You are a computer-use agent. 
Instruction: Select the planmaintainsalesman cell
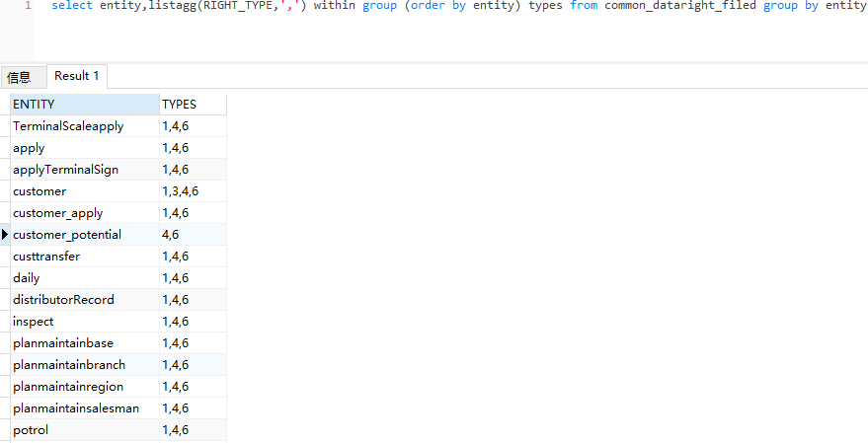(x=85, y=408)
